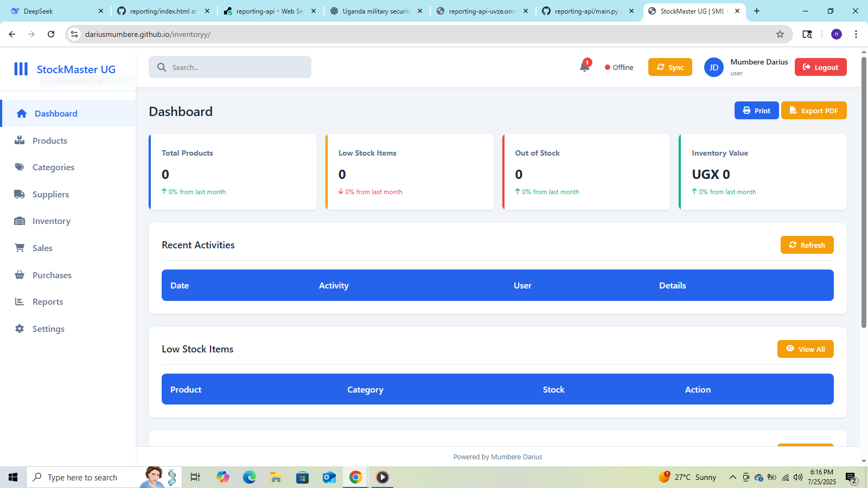Click View All for Low Stock Items
Image resolution: width=868 pixels, height=488 pixels.
(805, 349)
